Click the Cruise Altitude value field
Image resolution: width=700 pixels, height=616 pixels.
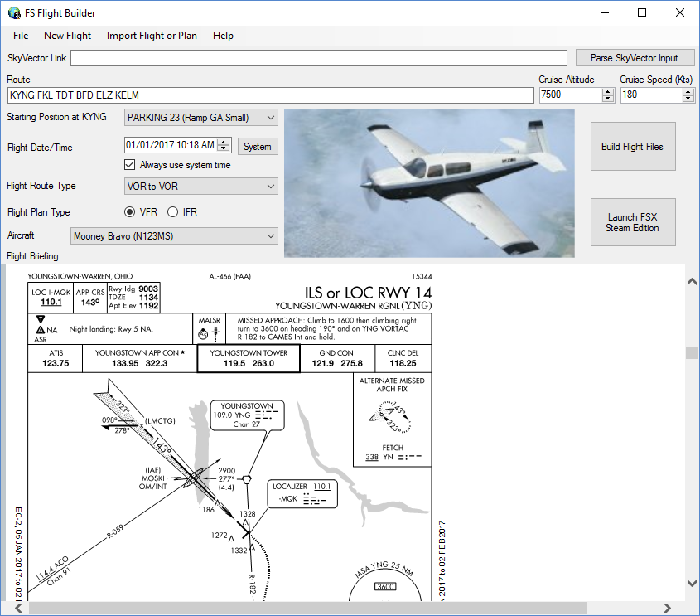coord(571,95)
